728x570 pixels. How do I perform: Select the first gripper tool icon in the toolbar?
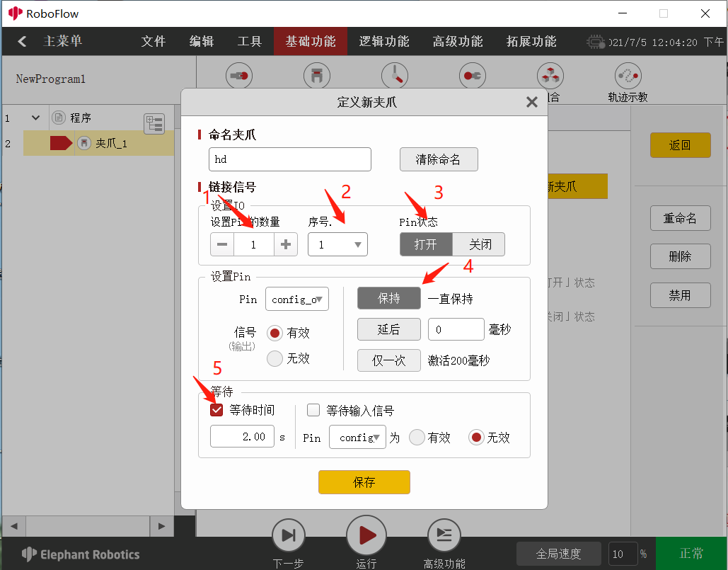(x=239, y=76)
